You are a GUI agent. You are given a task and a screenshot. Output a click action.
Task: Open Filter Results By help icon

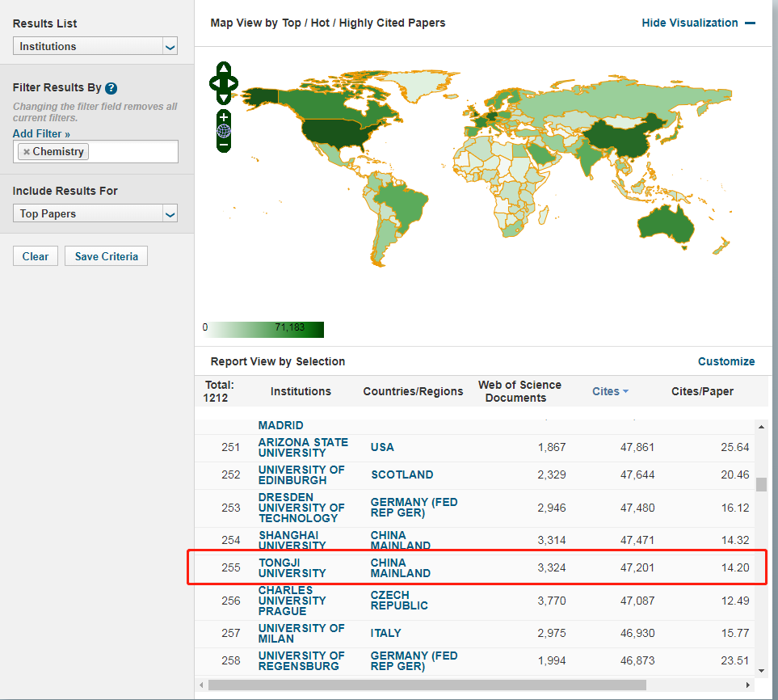111,88
